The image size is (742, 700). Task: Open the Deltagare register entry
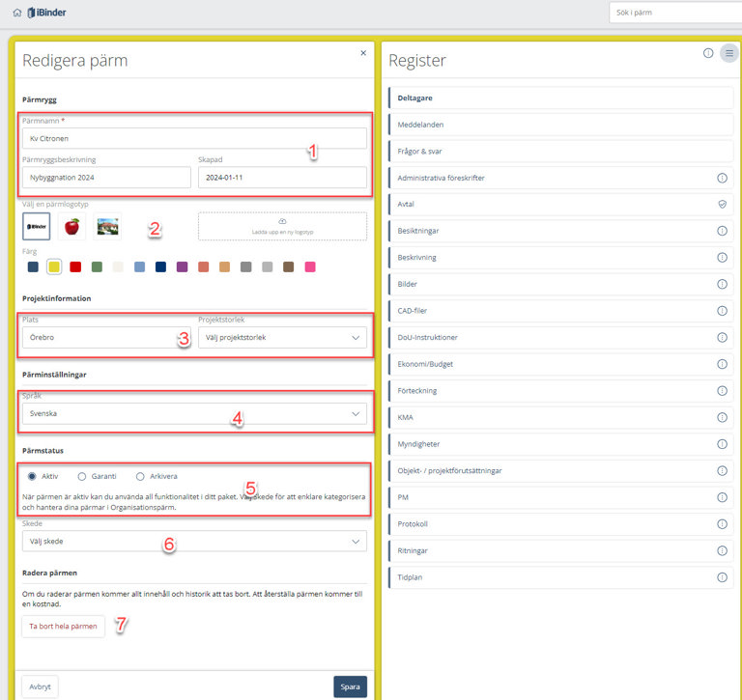tap(561, 98)
